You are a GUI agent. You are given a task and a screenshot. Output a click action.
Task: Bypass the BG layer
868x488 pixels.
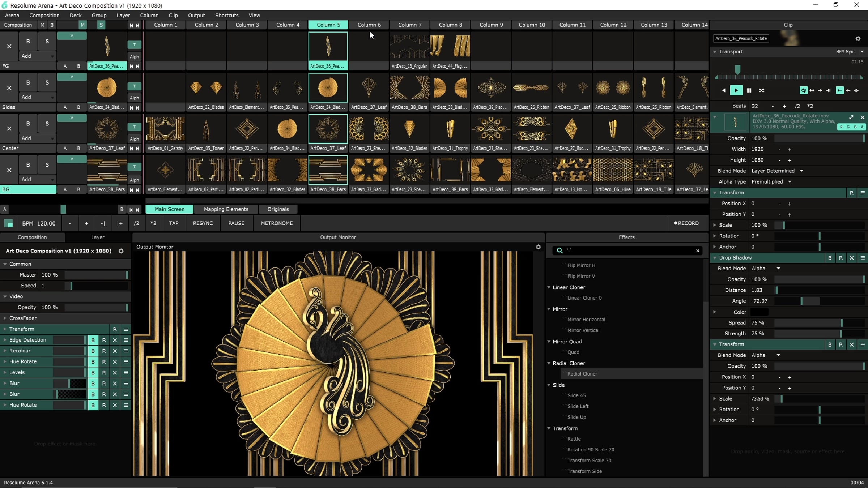click(28, 165)
